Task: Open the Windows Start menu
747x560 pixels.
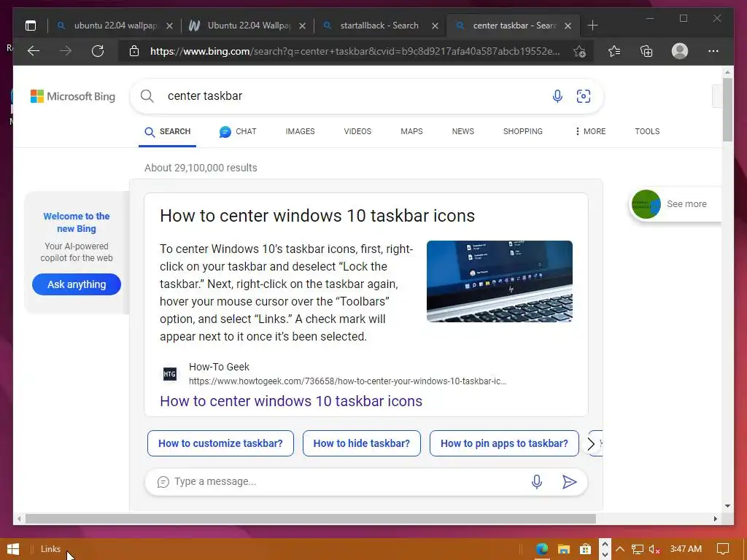Action: pyautogui.click(x=13, y=549)
